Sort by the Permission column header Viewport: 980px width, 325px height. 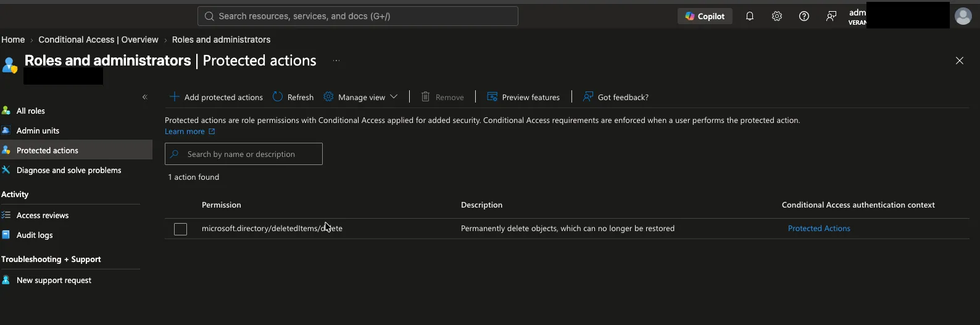pyautogui.click(x=222, y=205)
